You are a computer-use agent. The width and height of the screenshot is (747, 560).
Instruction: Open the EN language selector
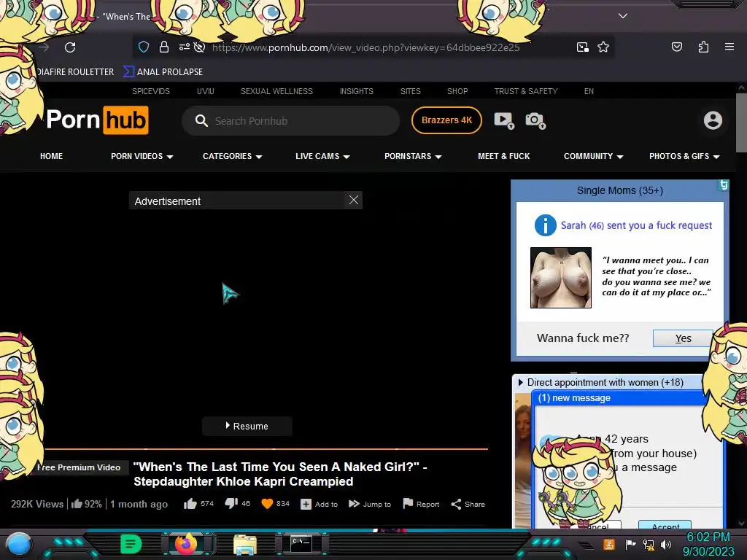point(589,91)
